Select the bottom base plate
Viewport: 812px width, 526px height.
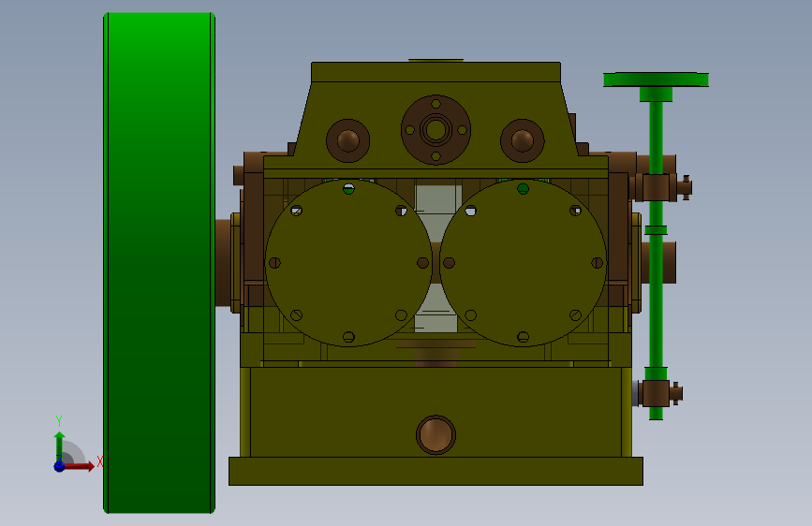[x=436, y=471]
